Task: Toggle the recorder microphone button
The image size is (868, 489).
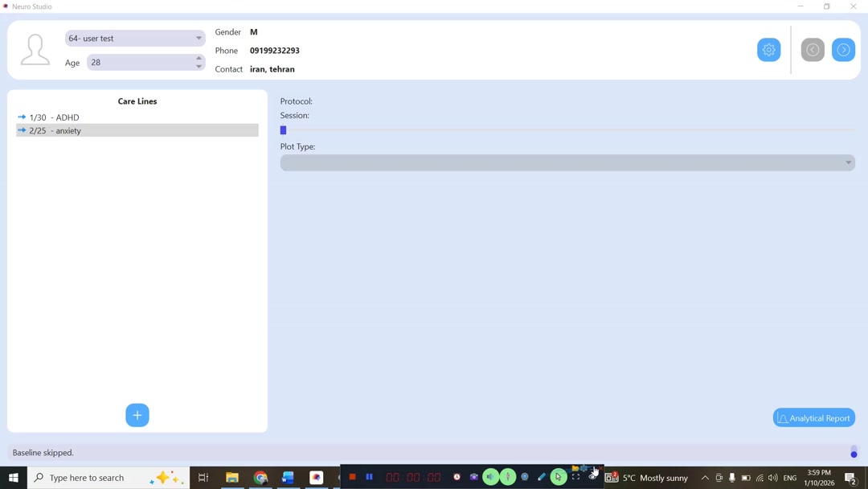Action: tap(508, 477)
